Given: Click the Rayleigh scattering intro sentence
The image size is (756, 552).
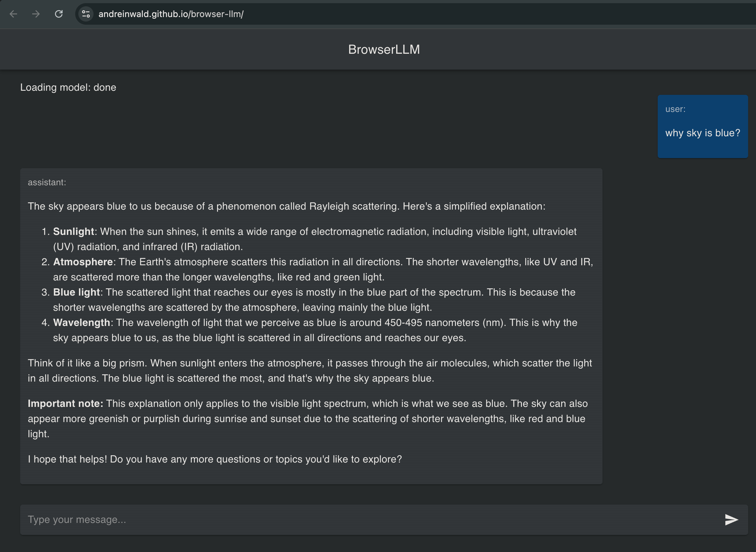Looking at the screenshot, I should (x=286, y=206).
